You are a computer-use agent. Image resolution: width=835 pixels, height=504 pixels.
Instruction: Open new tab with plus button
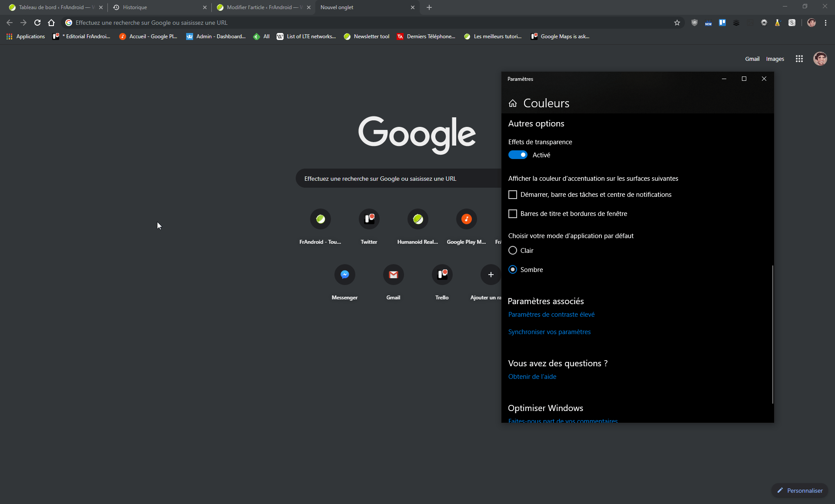coord(429,7)
